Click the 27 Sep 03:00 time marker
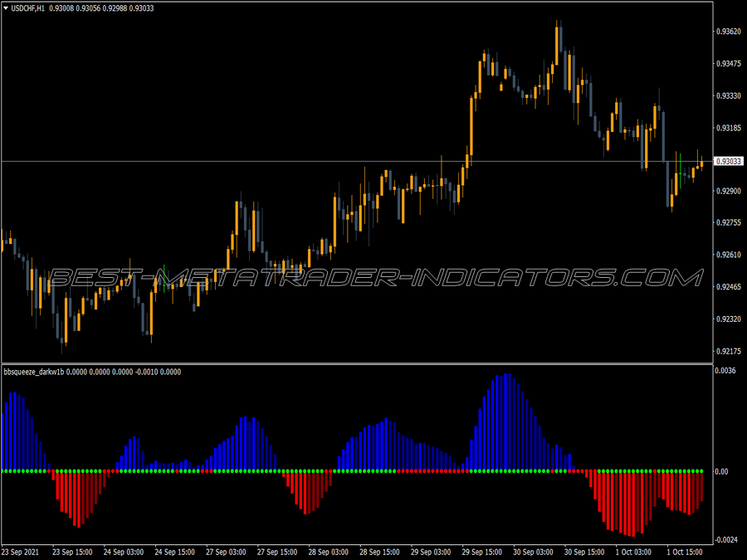The width and height of the screenshot is (747, 560). [226, 552]
